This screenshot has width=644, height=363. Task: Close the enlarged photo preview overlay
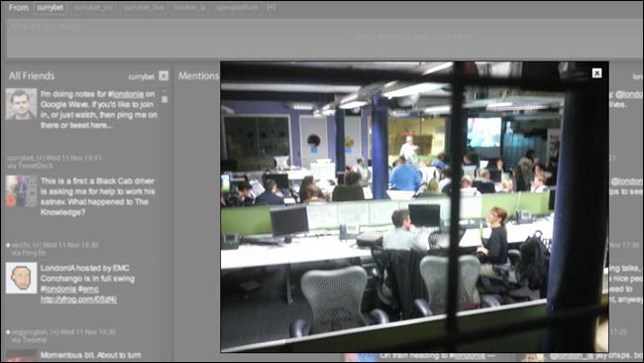click(596, 73)
